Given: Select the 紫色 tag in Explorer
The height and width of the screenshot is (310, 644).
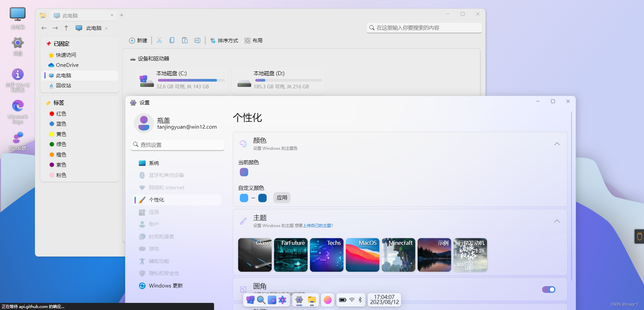Looking at the screenshot, I should [x=80, y=165].
